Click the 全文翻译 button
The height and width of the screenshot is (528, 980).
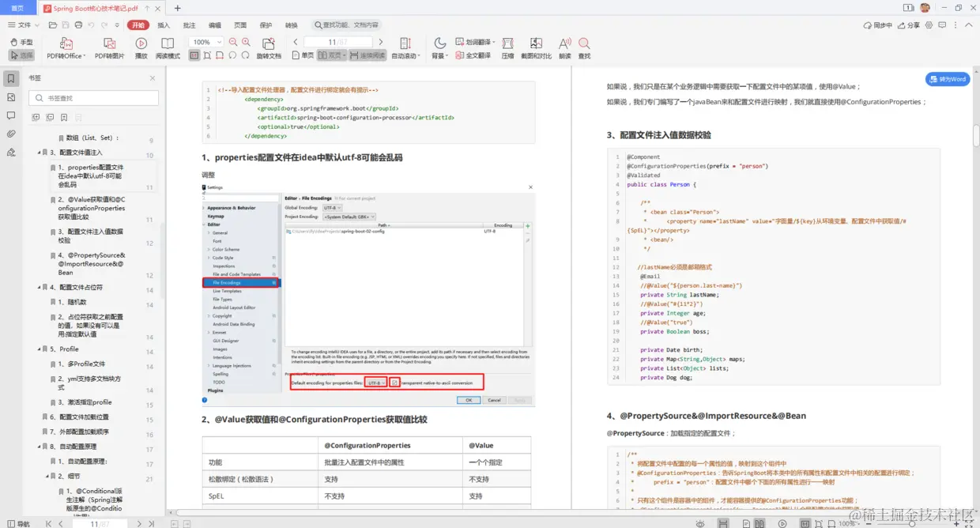pos(473,56)
